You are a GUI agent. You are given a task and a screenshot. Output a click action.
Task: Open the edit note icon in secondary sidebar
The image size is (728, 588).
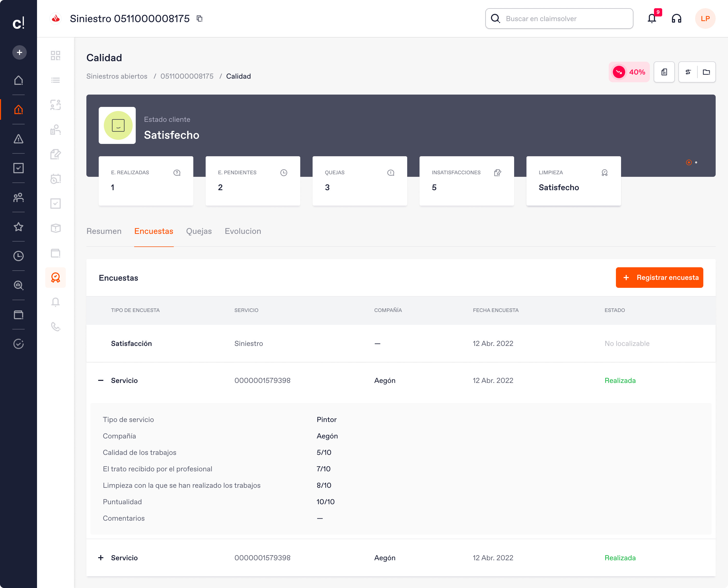(56, 154)
